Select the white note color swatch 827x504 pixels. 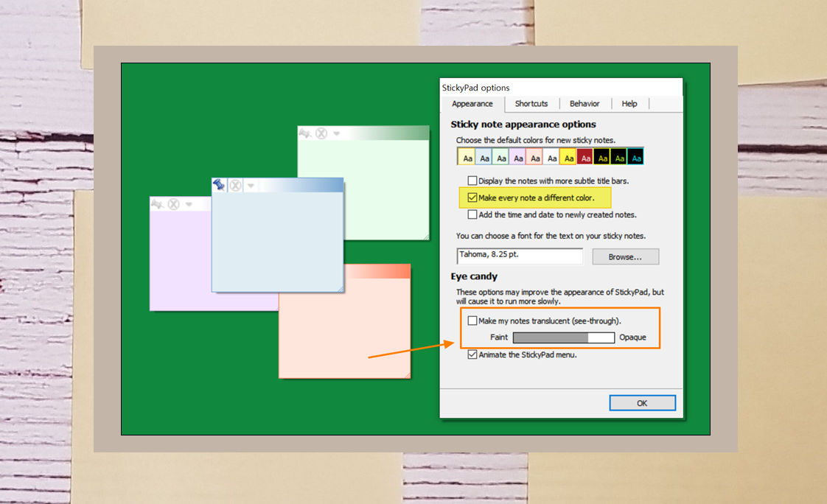coord(551,158)
